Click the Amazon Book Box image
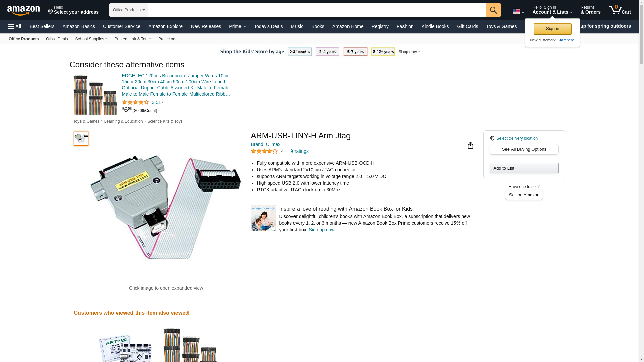The height and width of the screenshot is (362, 644). [x=263, y=218]
